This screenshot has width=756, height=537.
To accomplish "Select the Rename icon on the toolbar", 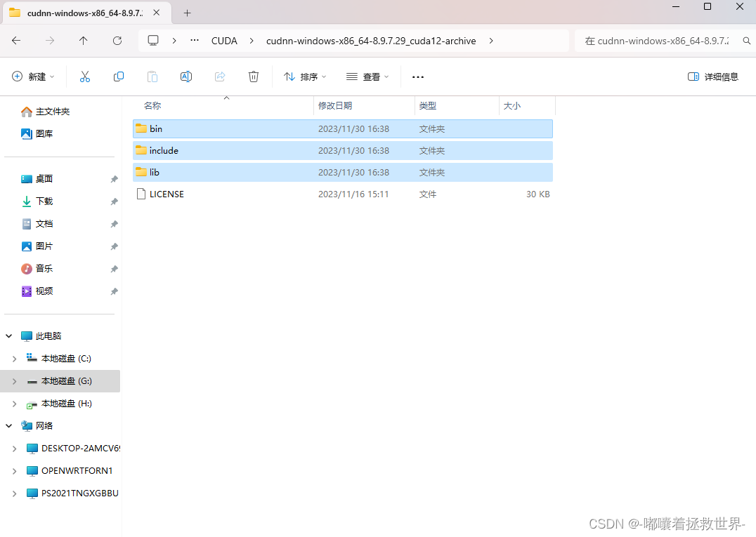I will [185, 77].
